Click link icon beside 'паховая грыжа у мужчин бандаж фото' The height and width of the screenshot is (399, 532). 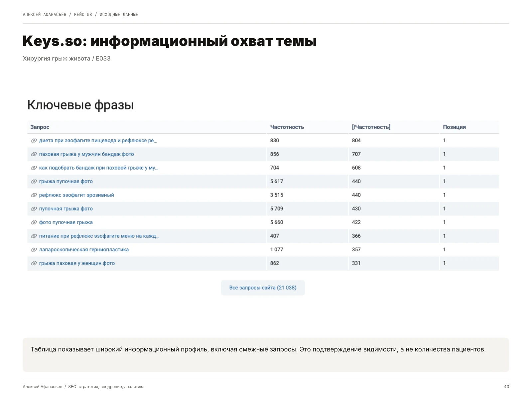34,154
